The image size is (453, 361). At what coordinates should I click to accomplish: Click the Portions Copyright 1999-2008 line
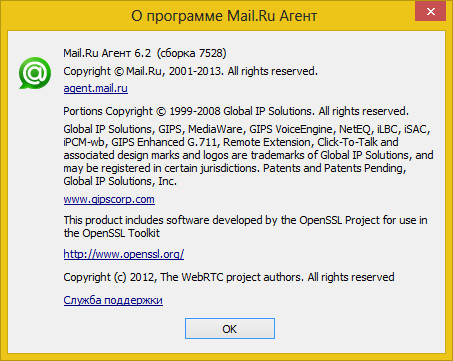point(236,111)
